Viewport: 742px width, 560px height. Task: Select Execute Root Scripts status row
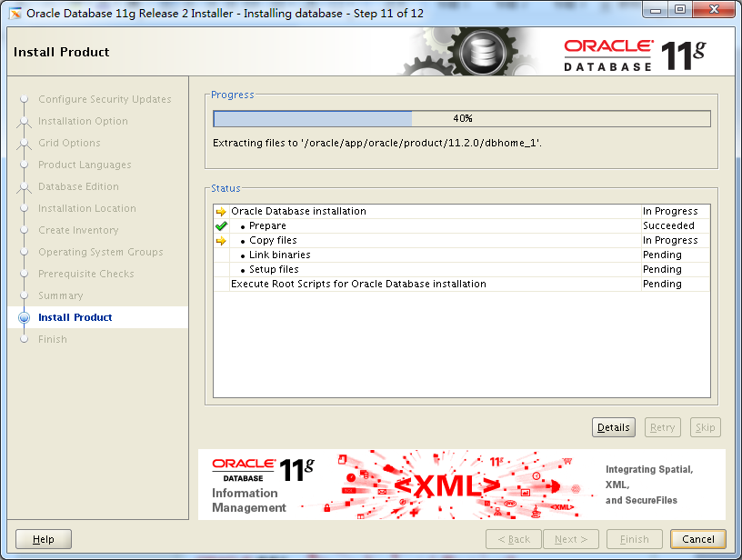point(462,284)
